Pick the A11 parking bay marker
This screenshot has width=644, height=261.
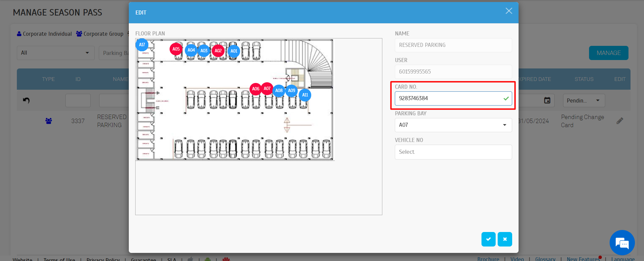pyautogui.click(x=305, y=95)
